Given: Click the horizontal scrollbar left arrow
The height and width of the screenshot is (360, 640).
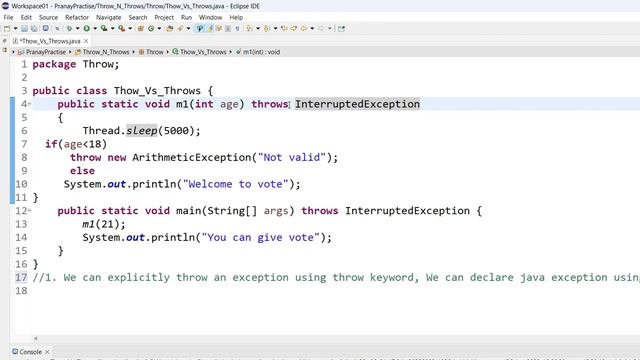Looking at the screenshot, I should coord(36,338).
